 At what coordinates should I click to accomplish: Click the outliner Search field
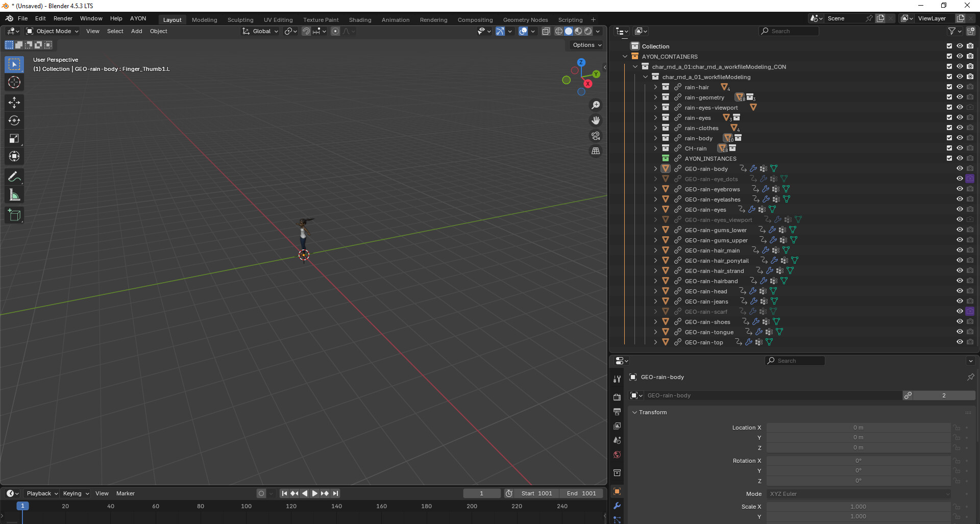point(791,31)
